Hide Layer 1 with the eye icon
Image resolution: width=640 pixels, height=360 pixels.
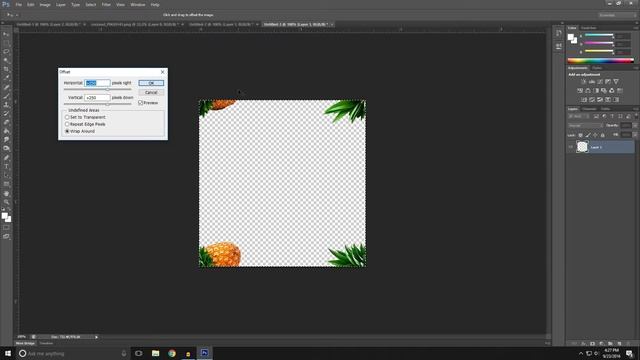pyautogui.click(x=571, y=147)
